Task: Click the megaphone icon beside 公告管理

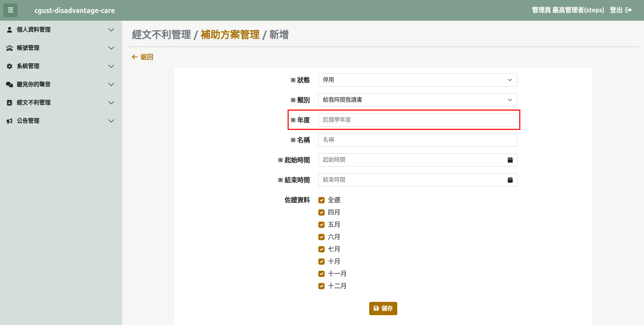Action: 9,121
